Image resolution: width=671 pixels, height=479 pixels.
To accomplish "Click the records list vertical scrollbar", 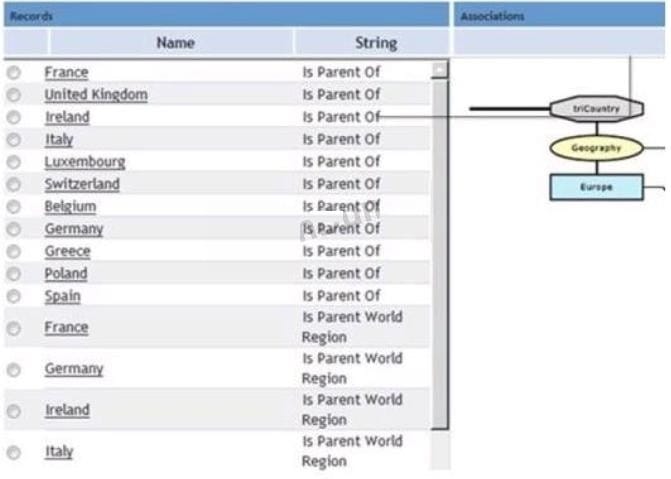I will click(x=439, y=250).
